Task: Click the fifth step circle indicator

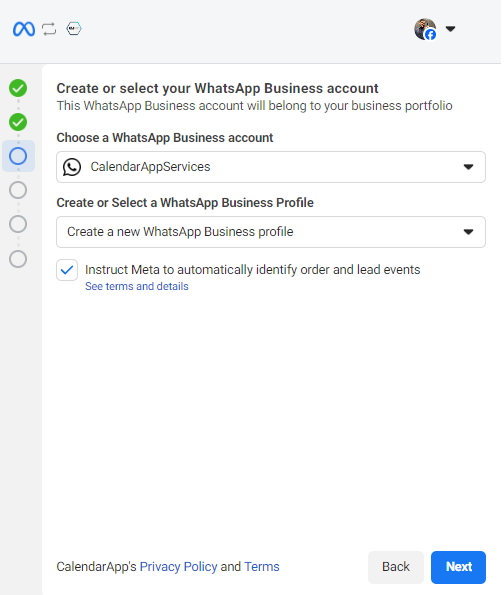Action: (18, 224)
